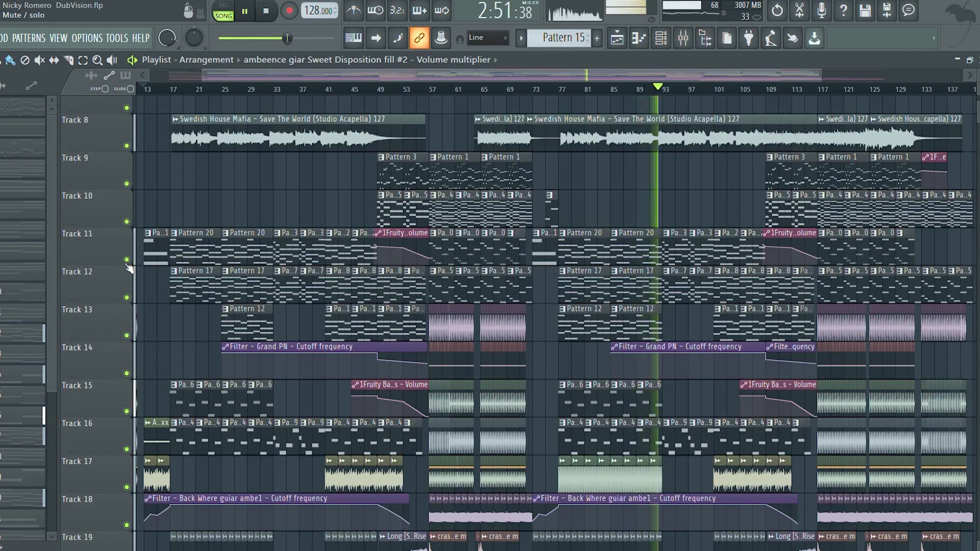Select the Playback scrub tool
Screen dimensions: 980x551
tap(112, 60)
